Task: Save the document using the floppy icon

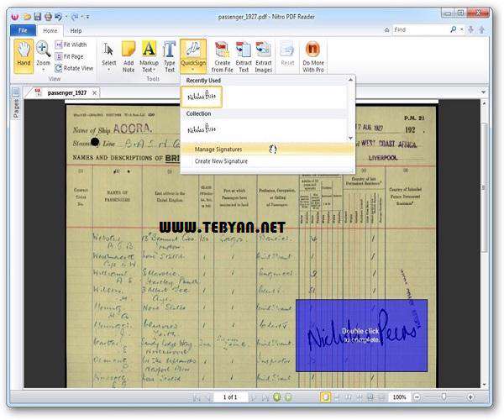Action: [38, 17]
